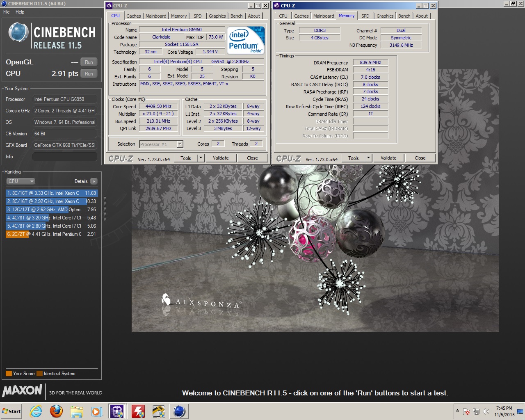Click Validate button in right CPU-Z

388,158
